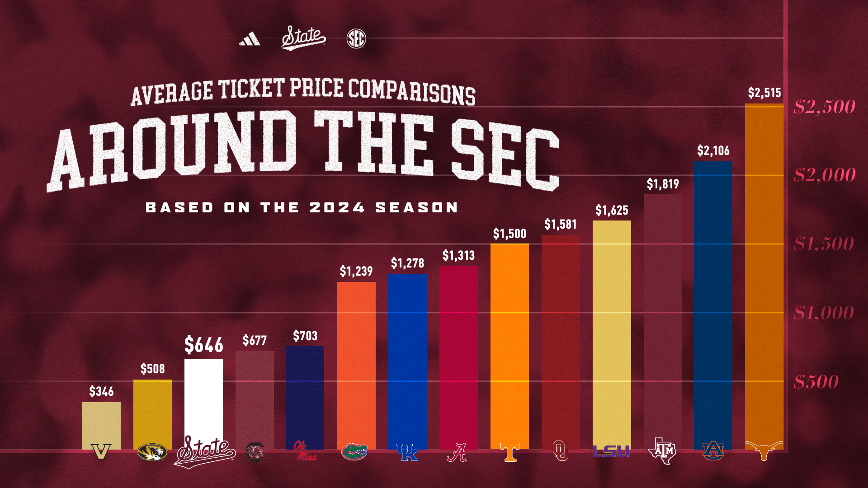Viewport: 868px width, 488px height.
Task: Click the Florida Gators logo
Action: pyautogui.click(x=355, y=451)
